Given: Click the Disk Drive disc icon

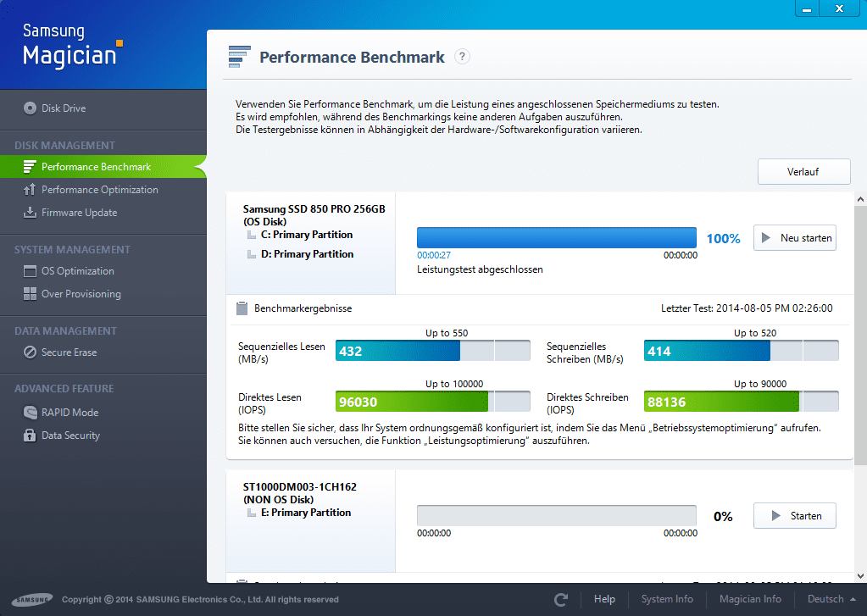Looking at the screenshot, I should (x=30, y=108).
